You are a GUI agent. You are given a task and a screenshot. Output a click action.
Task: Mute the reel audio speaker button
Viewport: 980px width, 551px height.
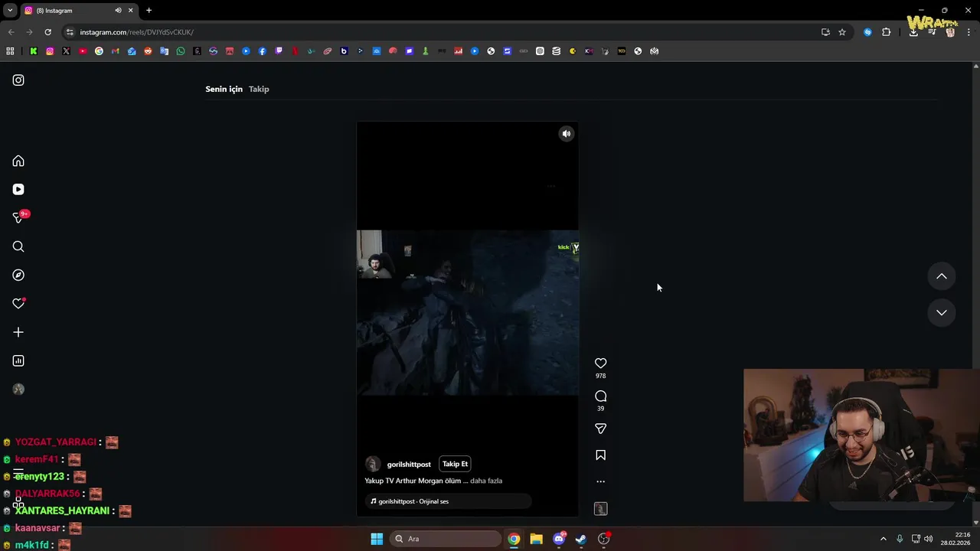pos(567,134)
